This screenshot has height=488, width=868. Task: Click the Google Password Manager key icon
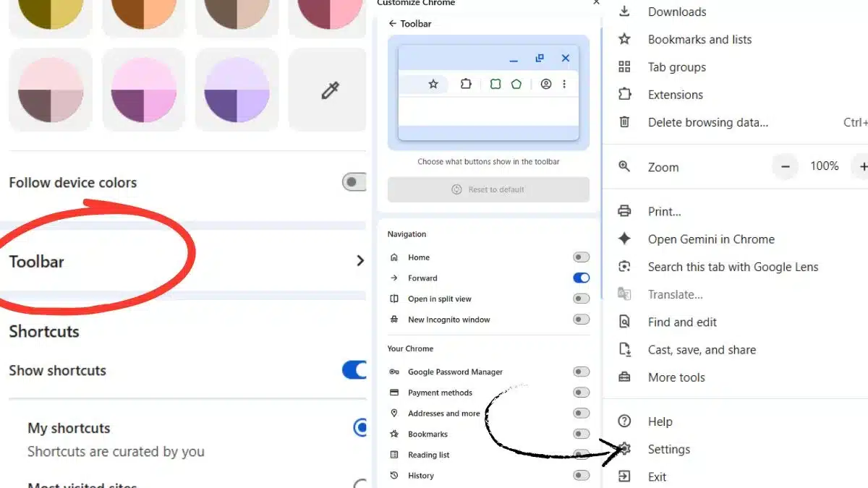pos(394,372)
